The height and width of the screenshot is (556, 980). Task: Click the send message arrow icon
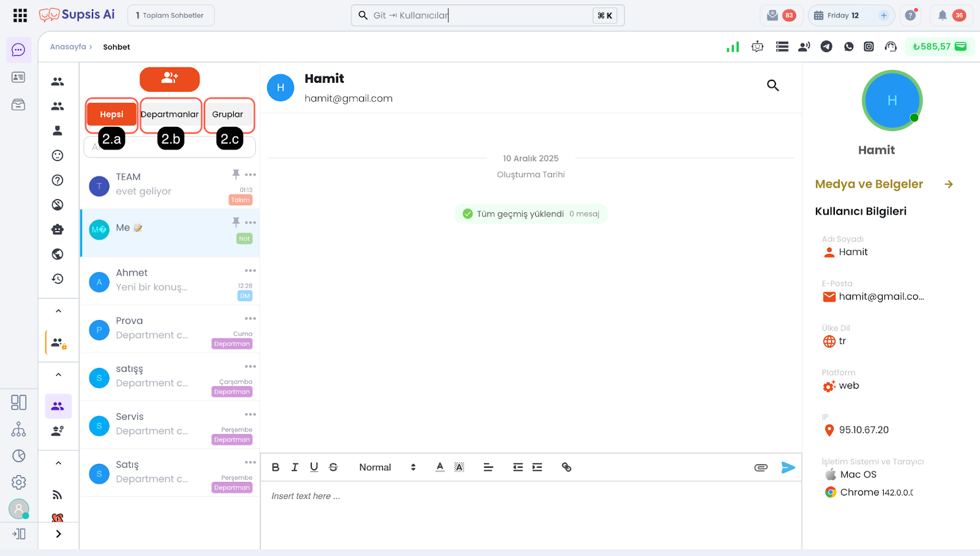[x=788, y=468]
